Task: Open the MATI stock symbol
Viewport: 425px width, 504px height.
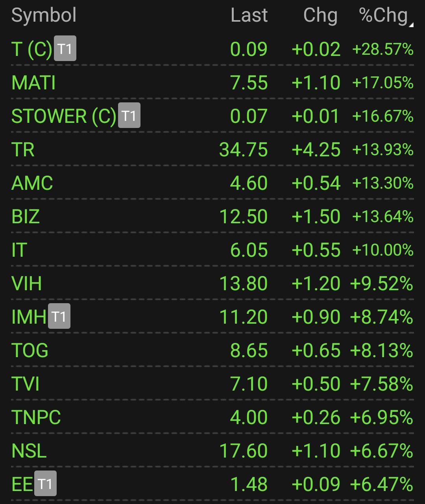Action: [33, 83]
